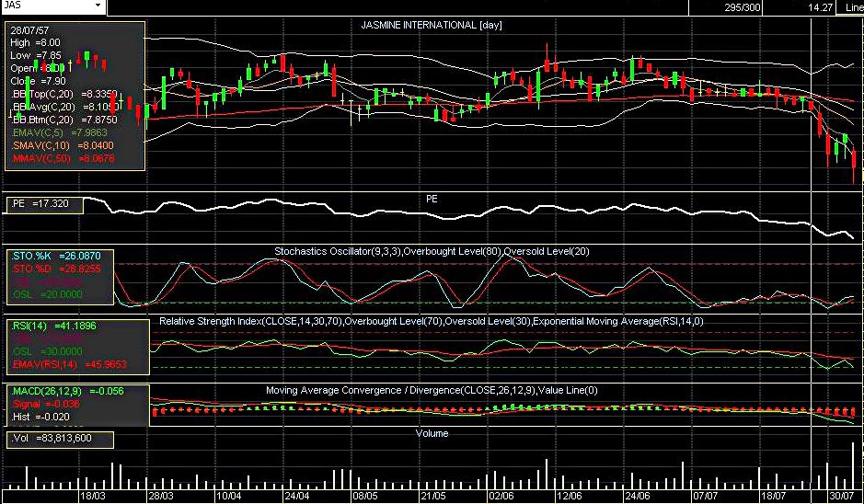Click the 28/03 date on the time axis
The height and width of the screenshot is (504, 864).
(160, 496)
